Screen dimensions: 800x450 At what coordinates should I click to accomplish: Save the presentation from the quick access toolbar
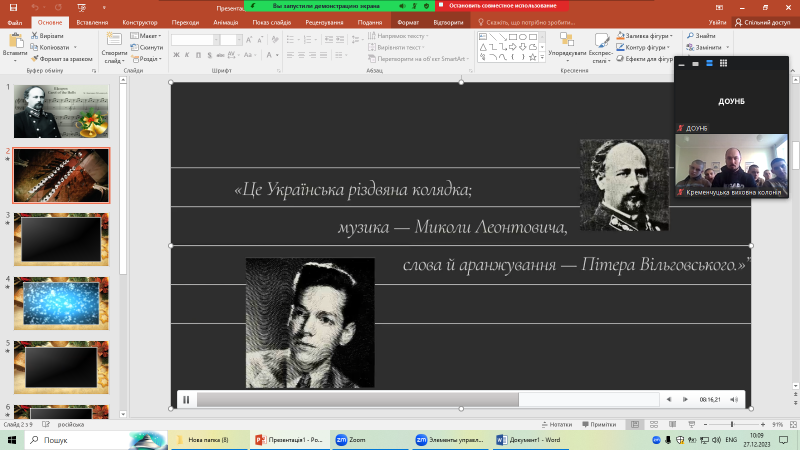13,7
